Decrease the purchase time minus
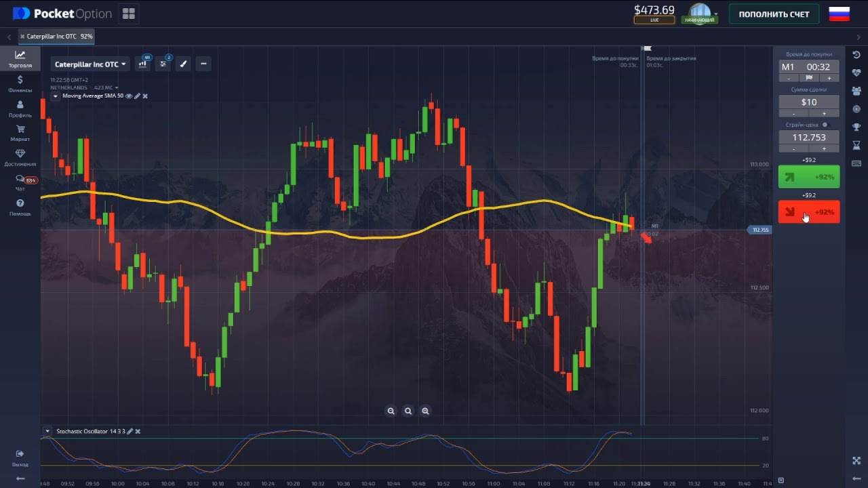Screen dimensions: 868x488 (x=789, y=78)
